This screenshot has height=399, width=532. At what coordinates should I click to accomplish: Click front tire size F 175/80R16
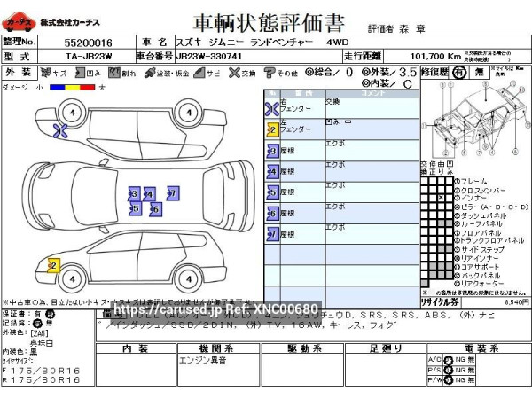pyautogui.click(x=41, y=371)
